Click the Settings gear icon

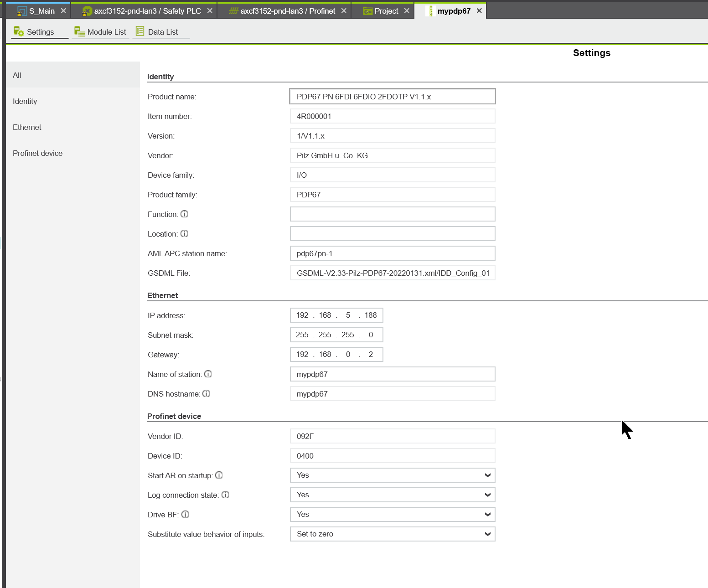(x=19, y=31)
